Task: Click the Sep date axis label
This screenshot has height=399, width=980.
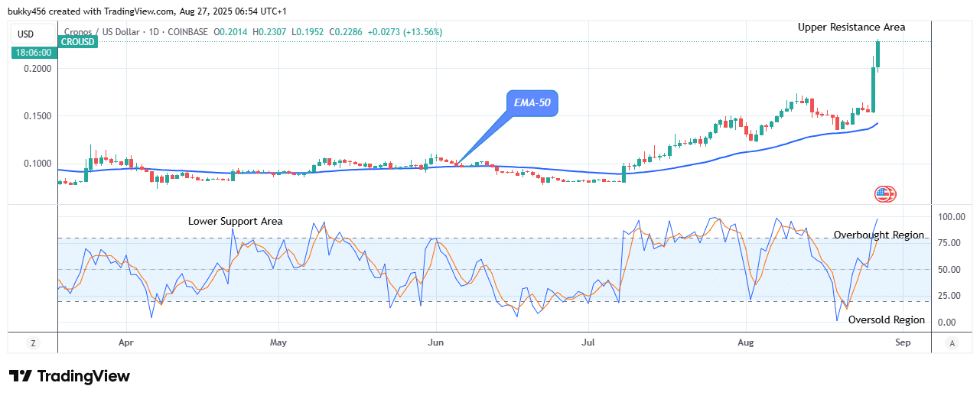Action: 903,342
